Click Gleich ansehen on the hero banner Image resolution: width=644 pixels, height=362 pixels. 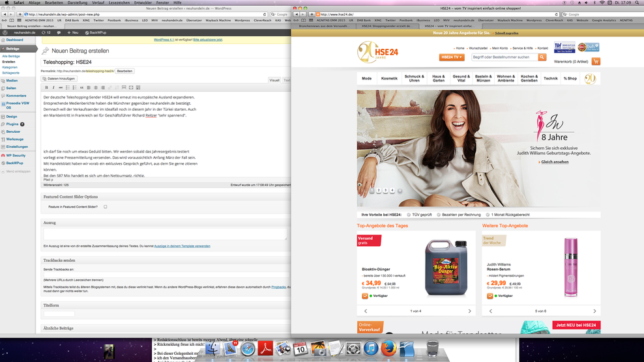tap(555, 161)
